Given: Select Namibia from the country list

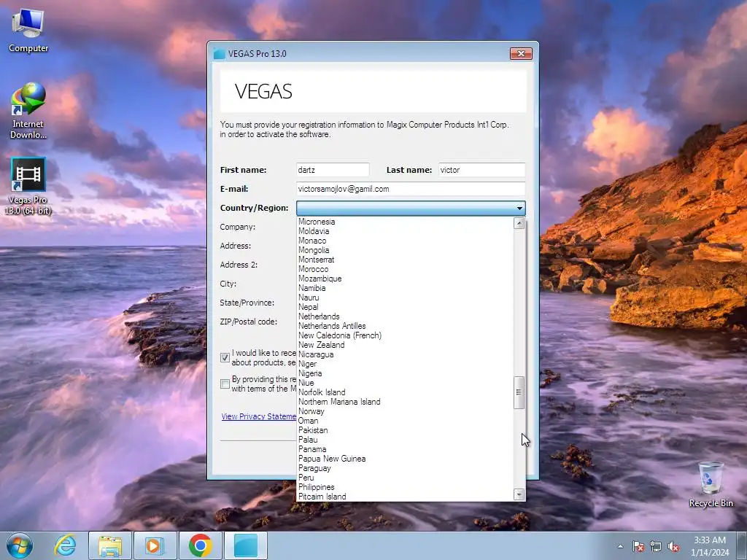Looking at the screenshot, I should 405,288.
